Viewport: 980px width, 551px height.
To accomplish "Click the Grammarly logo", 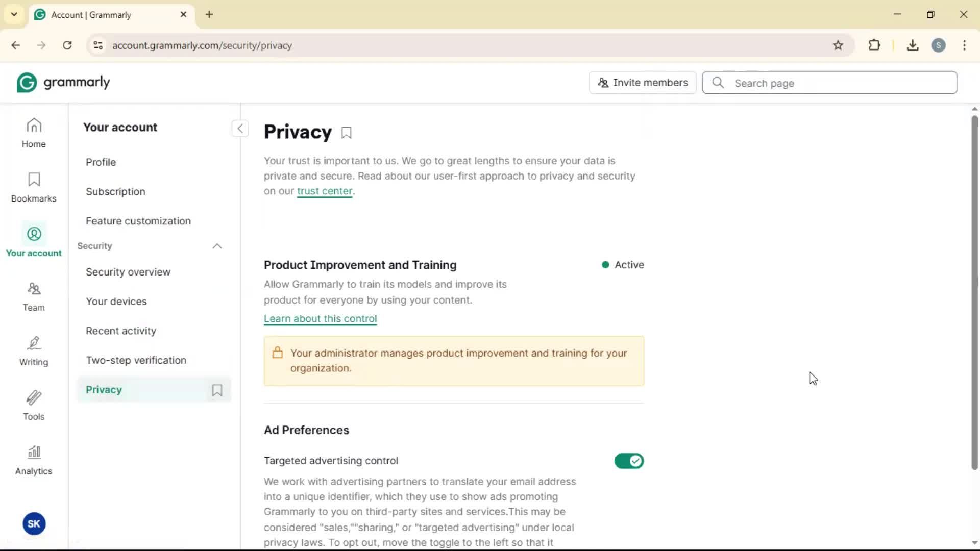I will tap(63, 83).
